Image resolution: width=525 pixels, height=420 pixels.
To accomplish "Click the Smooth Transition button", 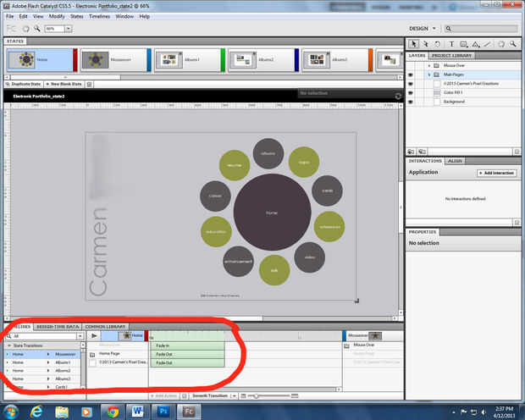I will (210, 396).
